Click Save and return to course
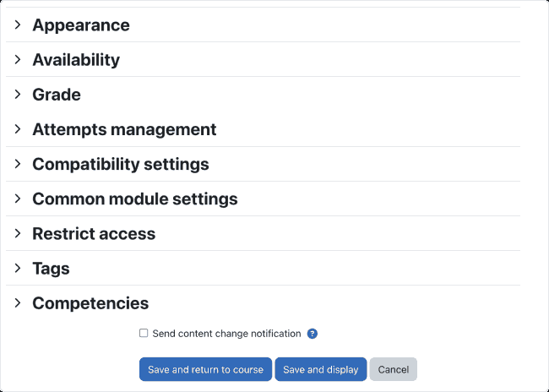549x392 pixels. coord(205,369)
